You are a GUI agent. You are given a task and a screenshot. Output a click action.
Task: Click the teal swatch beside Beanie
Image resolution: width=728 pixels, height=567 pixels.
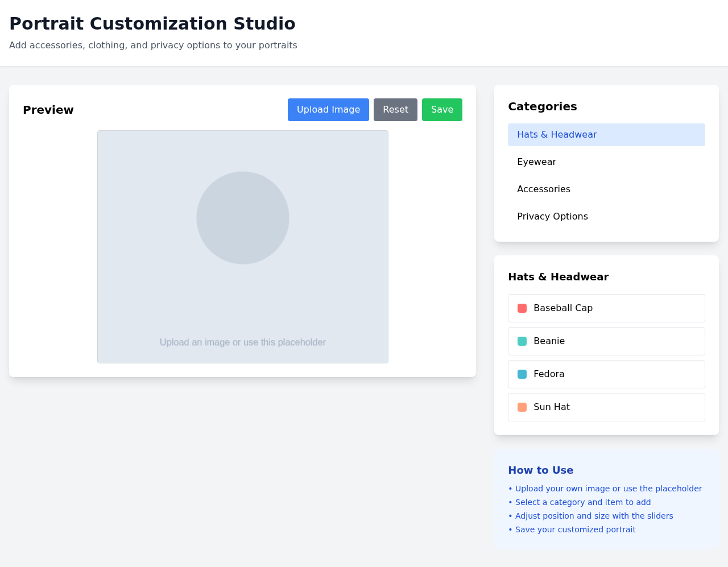[521, 341]
